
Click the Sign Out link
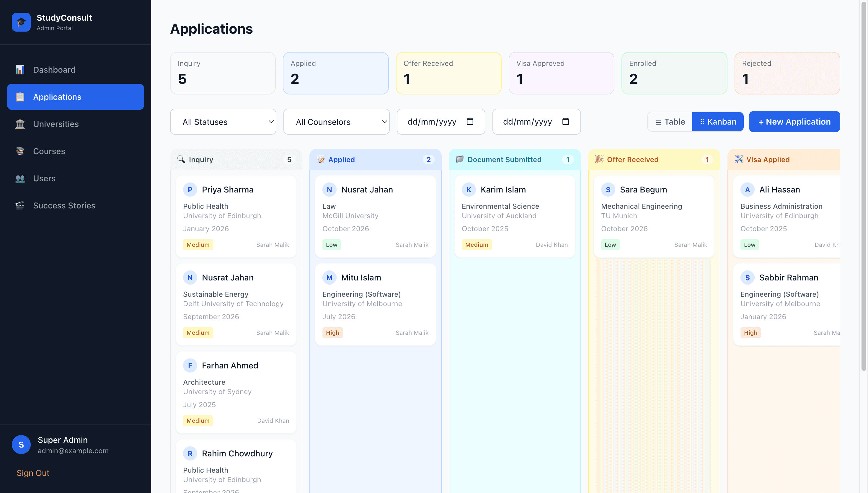(33, 473)
